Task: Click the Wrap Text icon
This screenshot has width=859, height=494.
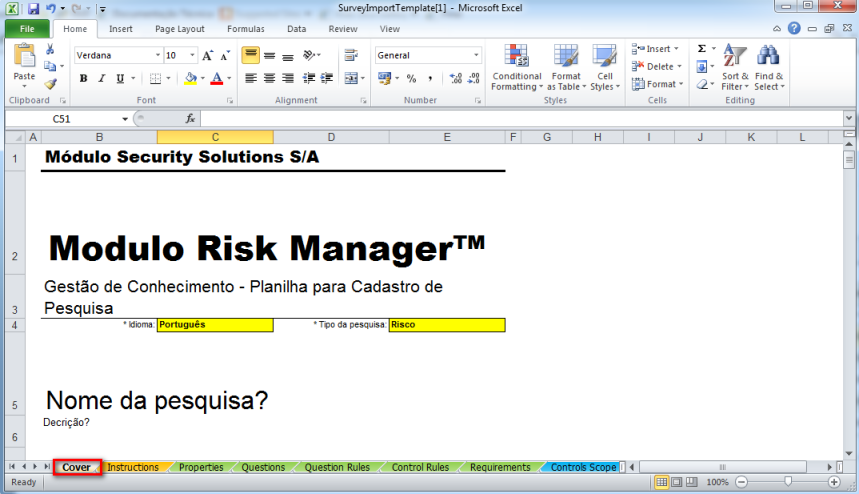Action: 351,55
